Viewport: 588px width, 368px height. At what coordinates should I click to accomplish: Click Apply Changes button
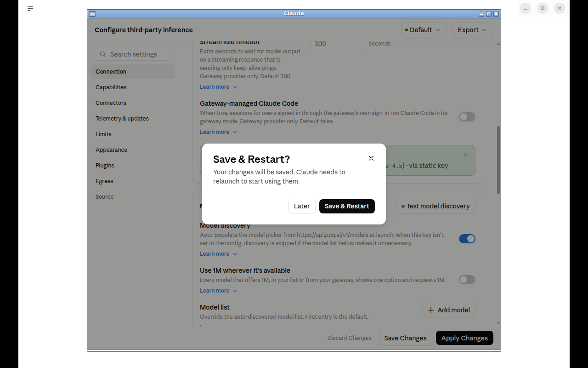click(x=464, y=338)
